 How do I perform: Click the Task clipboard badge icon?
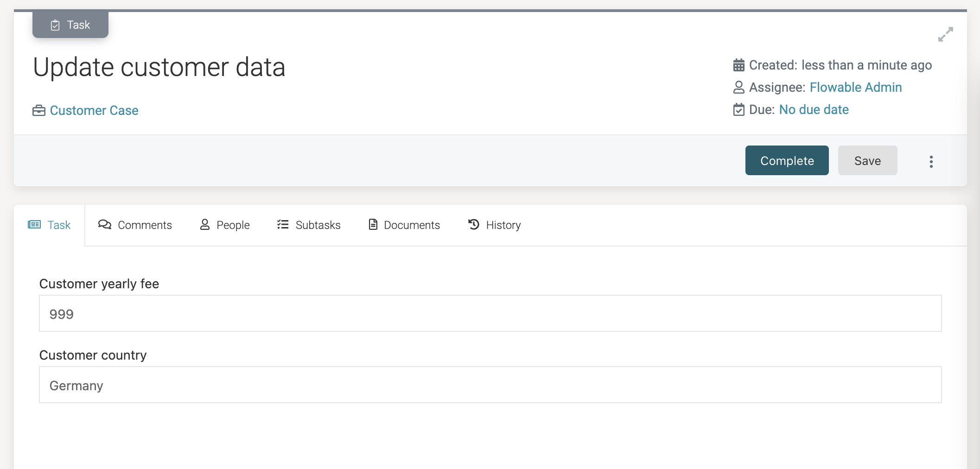(x=56, y=25)
